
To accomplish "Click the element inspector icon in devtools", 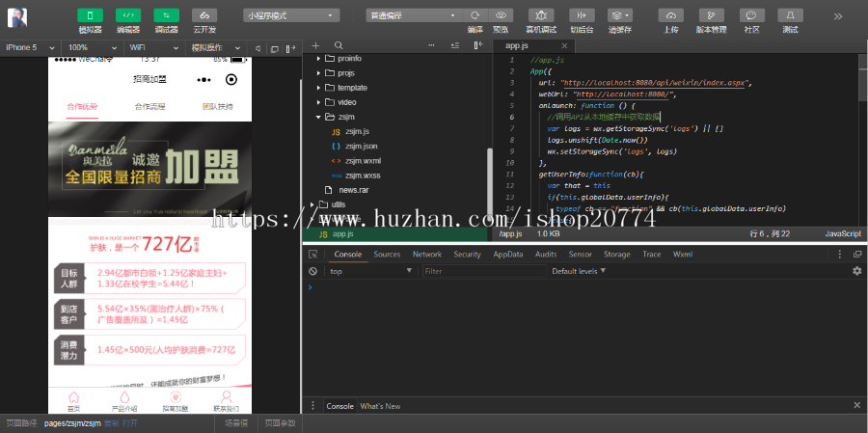I will 312,255.
